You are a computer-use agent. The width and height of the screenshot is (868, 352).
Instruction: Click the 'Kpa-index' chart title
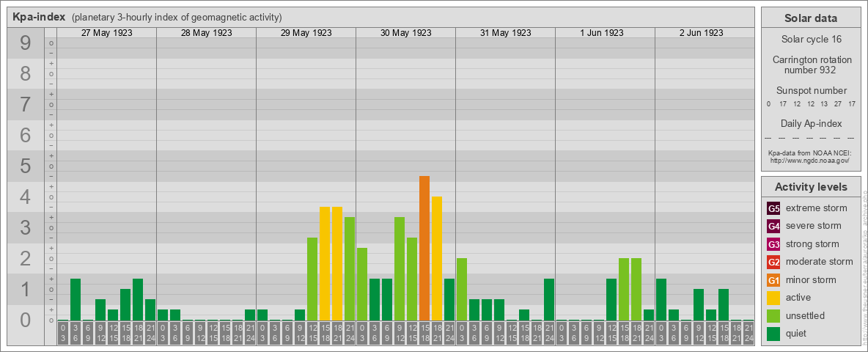tap(40, 17)
